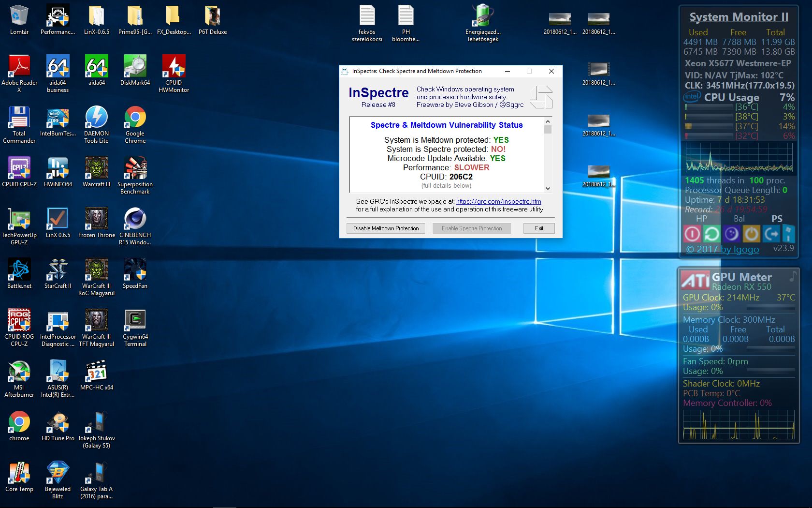Click the GPU Meter music note icon
Screen dimensions: 812x508
coord(793,276)
